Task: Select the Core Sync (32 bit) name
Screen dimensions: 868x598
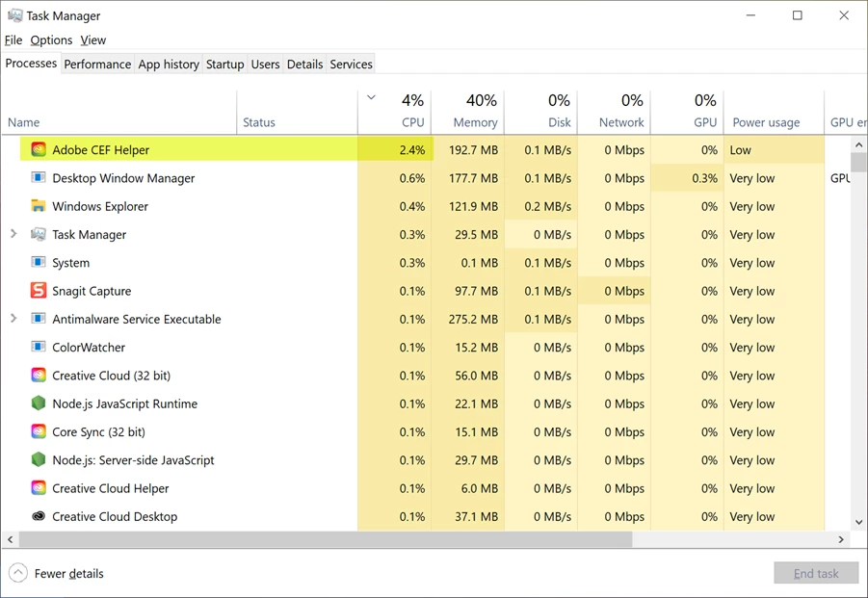Action: 98,432
